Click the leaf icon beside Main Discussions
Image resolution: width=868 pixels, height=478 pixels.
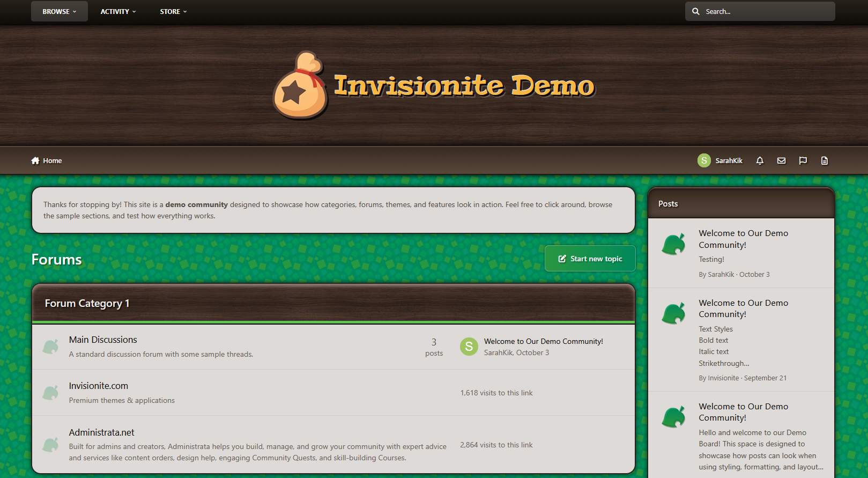pos(50,347)
